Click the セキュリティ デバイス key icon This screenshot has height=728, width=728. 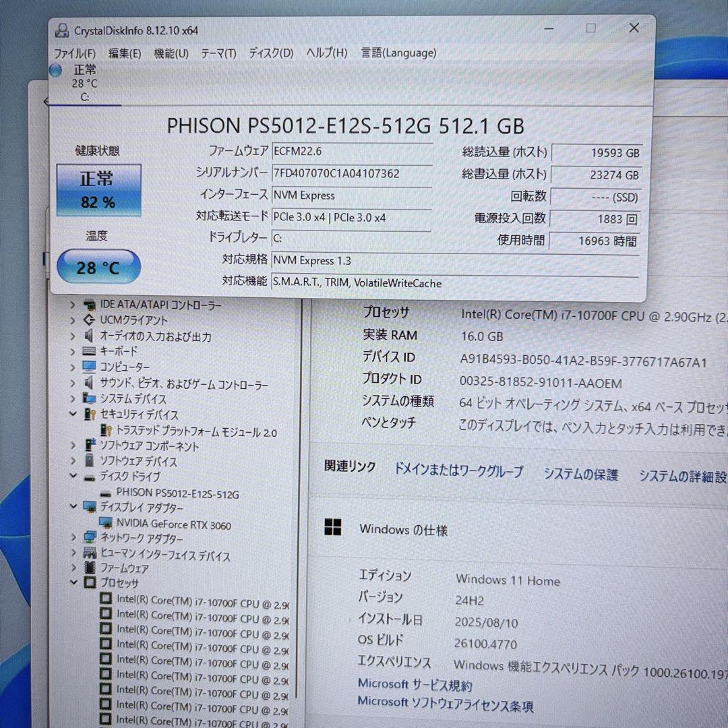tap(90, 414)
